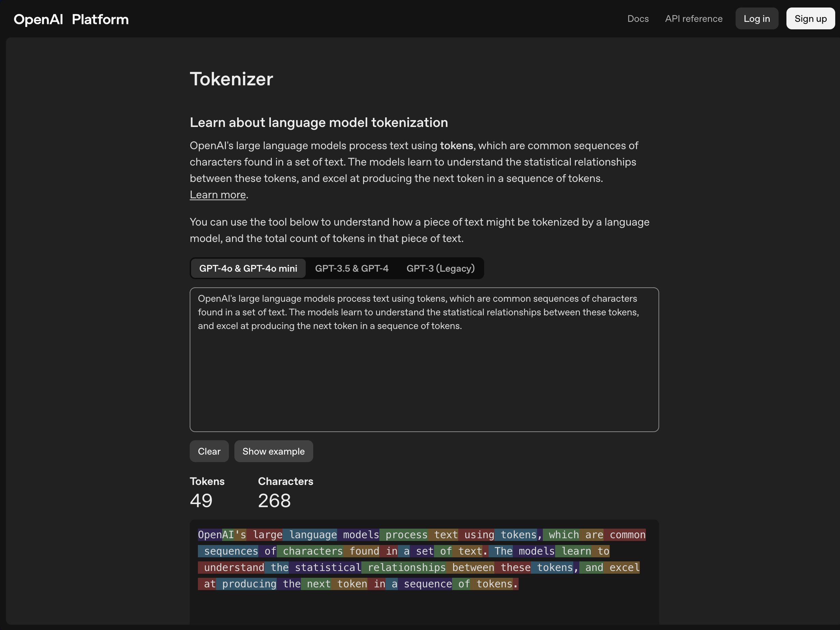The width and height of the screenshot is (840, 630).
Task: Click the highlighted 'which' token
Action: 561,535
